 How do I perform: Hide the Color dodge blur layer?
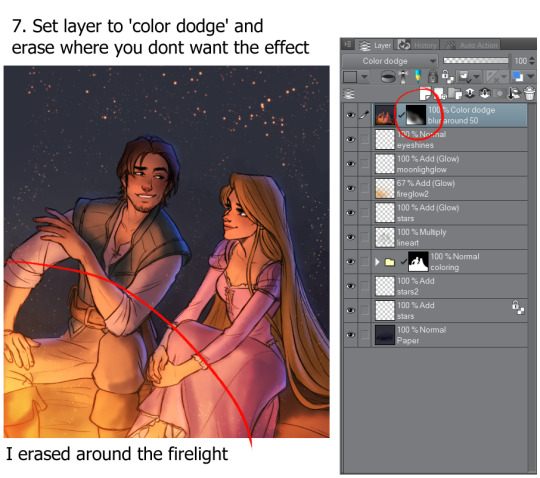coord(351,115)
